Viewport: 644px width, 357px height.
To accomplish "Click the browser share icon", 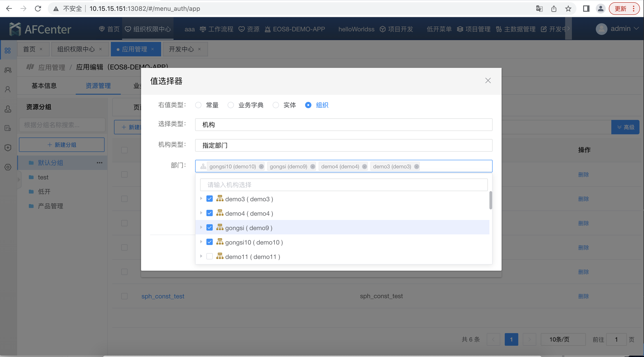I will (554, 9).
